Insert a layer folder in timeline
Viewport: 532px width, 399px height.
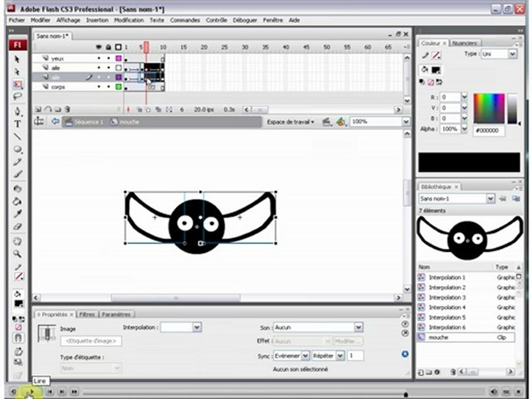click(x=58, y=109)
